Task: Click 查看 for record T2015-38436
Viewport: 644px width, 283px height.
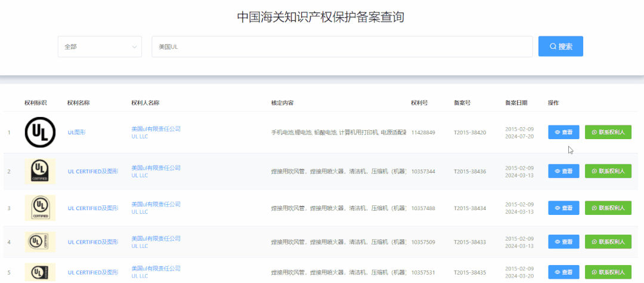Action: [563, 171]
